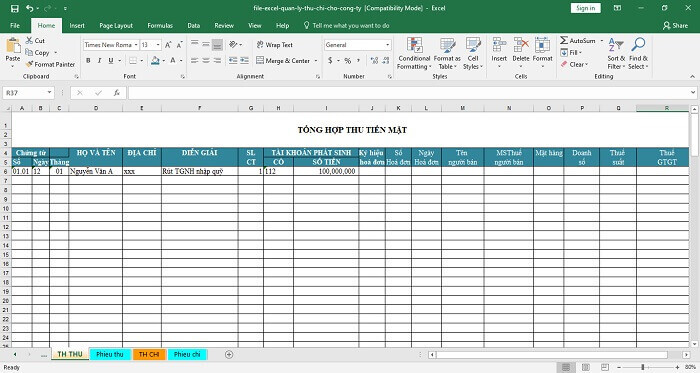700x373 pixels.
Task: Toggle Wrap Text on selected cells
Action: pyautogui.click(x=275, y=45)
